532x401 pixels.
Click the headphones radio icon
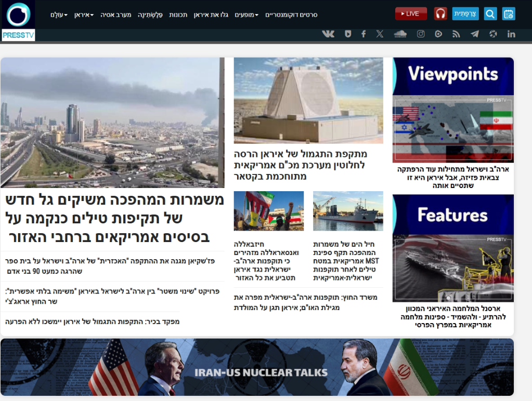(x=440, y=14)
